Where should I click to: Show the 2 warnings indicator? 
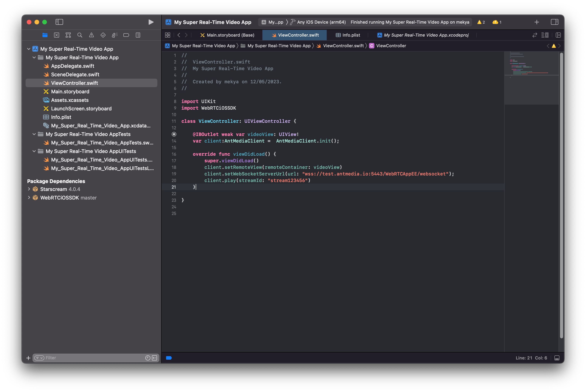[481, 22]
